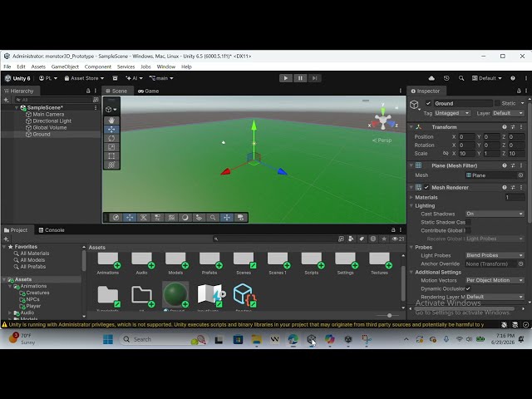Screen dimensions: 532x399
Task: Switch to the Game tab
Action: click(x=149, y=91)
